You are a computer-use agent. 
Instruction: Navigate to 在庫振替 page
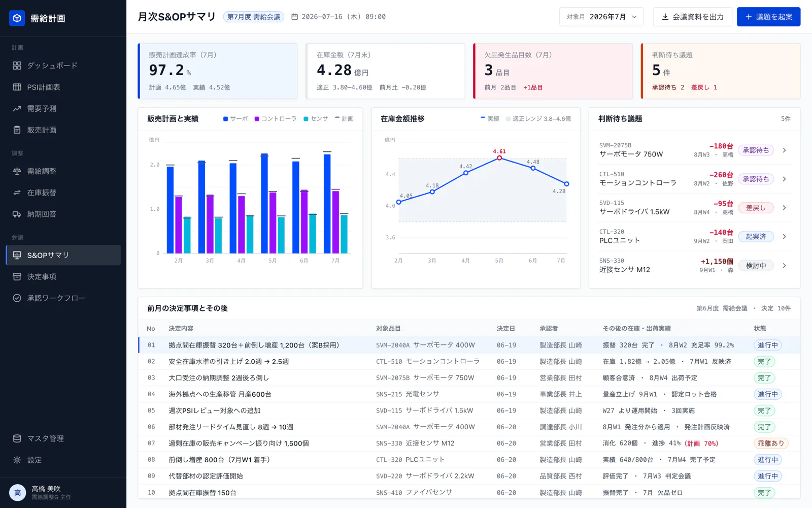[x=63, y=193]
